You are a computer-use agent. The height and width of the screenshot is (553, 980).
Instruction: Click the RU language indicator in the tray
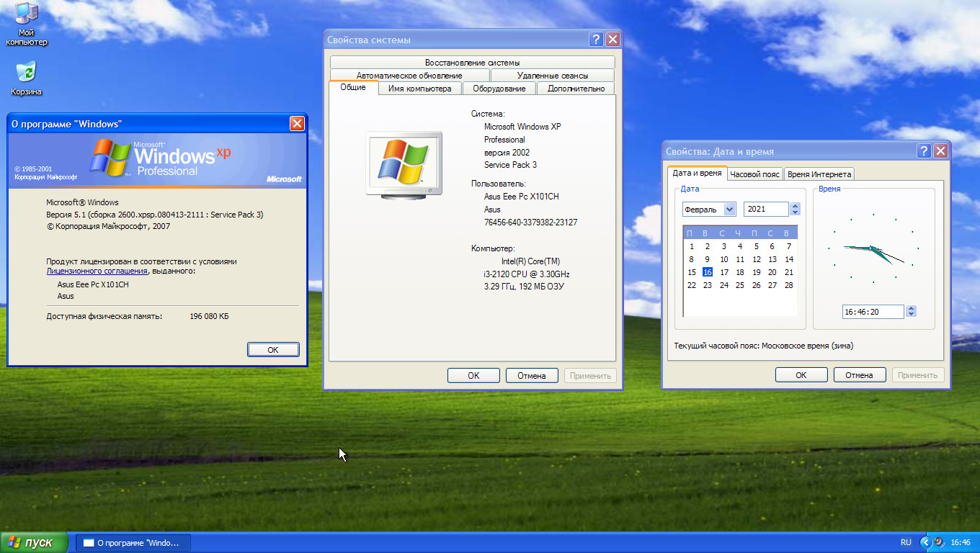(x=906, y=542)
